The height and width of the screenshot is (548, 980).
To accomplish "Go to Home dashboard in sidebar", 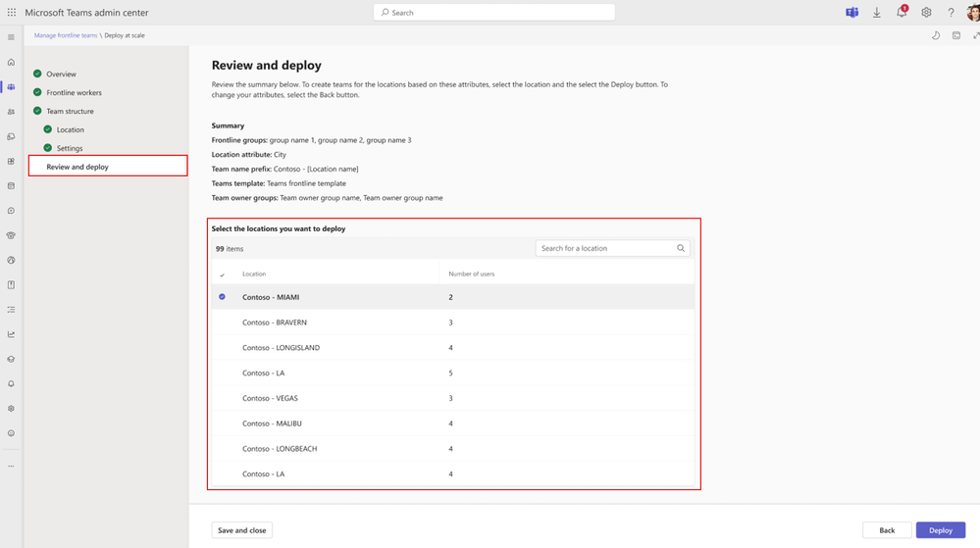I will [11, 63].
